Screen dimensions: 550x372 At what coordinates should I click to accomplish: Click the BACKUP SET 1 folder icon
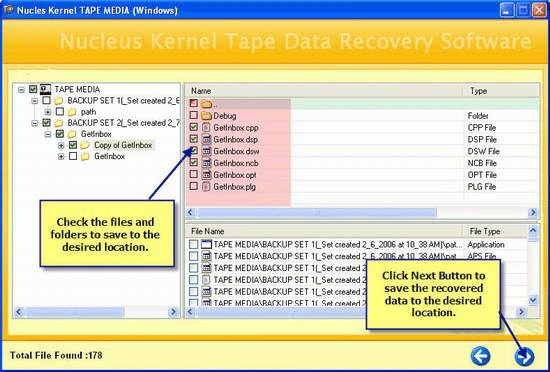pyautogui.click(x=59, y=101)
